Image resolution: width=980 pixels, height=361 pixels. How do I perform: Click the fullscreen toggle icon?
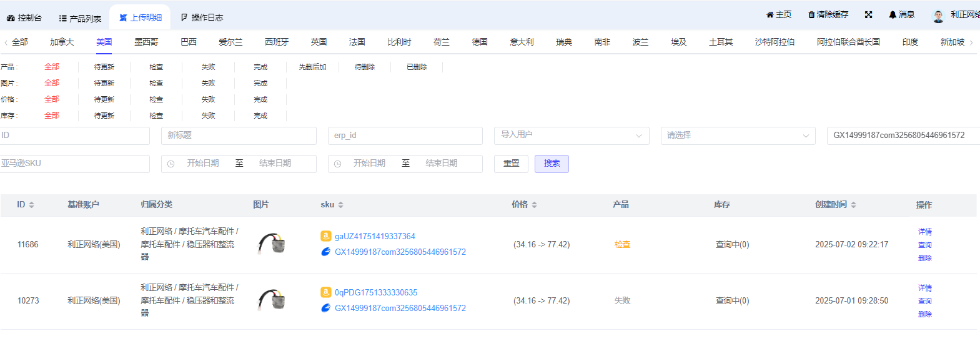pyautogui.click(x=868, y=15)
